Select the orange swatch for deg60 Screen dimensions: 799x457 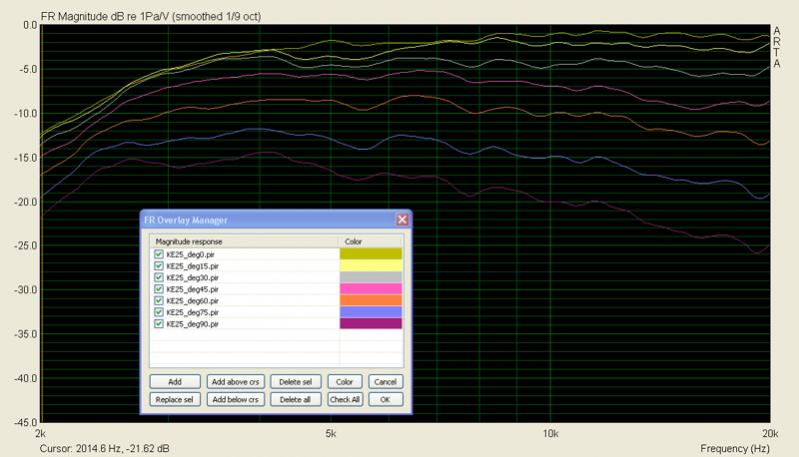click(x=371, y=301)
